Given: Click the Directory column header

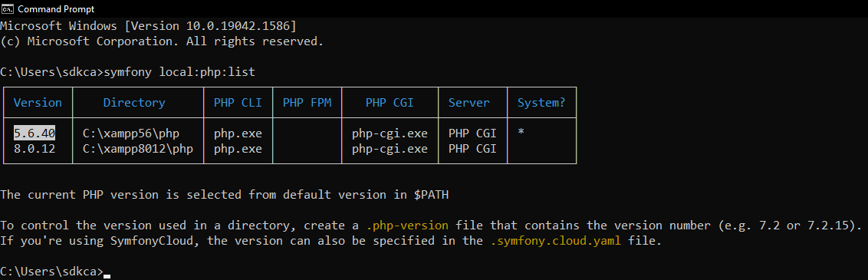Looking at the screenshot, I should click(134, 102).
